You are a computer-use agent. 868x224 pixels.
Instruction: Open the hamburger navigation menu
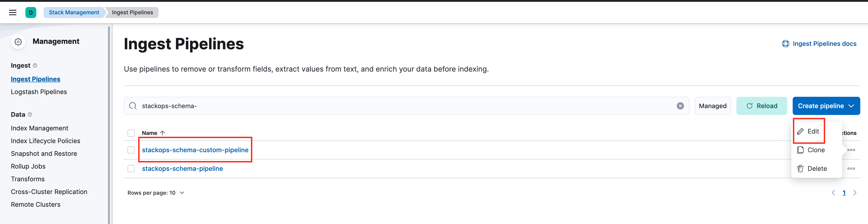(12, 12)
